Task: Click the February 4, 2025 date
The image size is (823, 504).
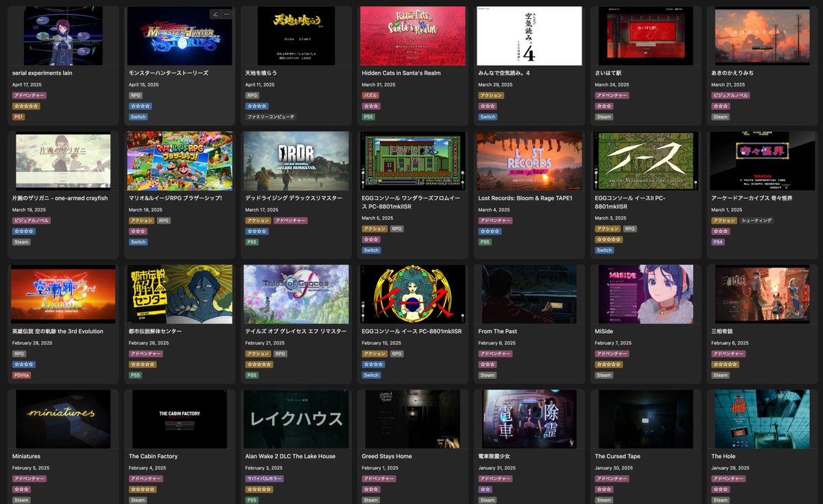Action: 147,468
